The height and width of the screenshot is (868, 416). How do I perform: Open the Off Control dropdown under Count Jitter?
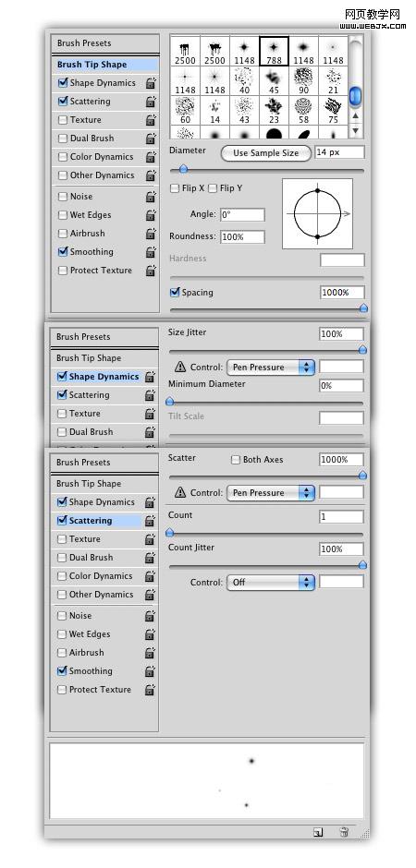coord(271,583)
